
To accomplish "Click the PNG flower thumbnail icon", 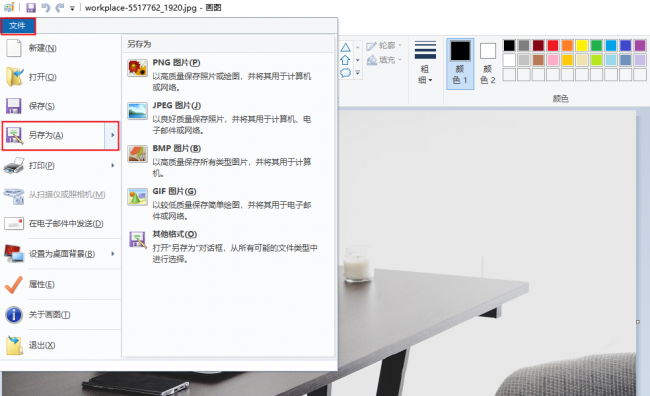I will (x=137, y=68).
